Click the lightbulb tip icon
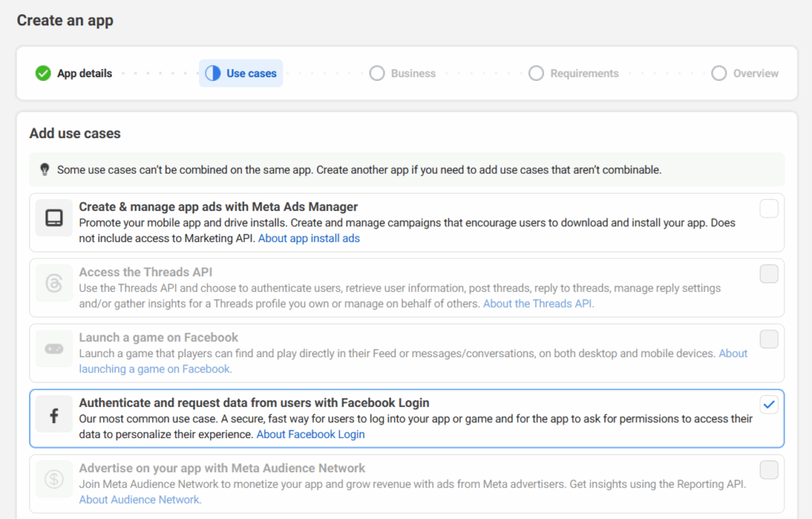This screenshot has height=519, width=812. (44, 169)
